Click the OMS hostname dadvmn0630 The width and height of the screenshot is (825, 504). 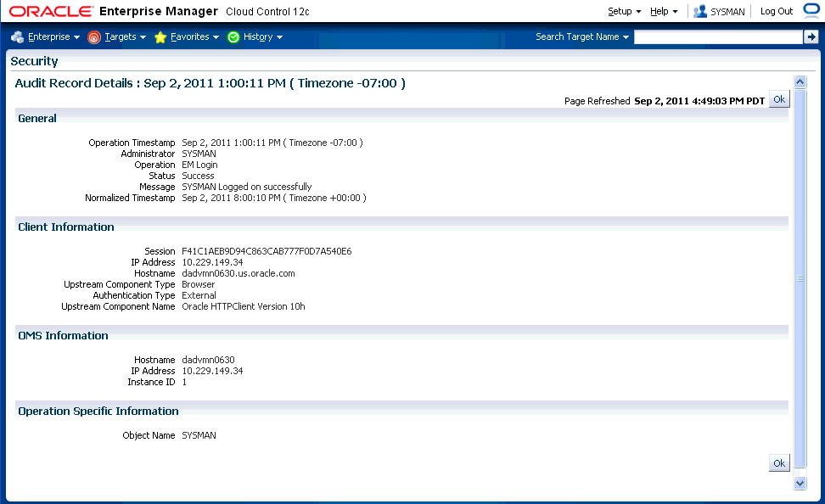tap(208, 360)
